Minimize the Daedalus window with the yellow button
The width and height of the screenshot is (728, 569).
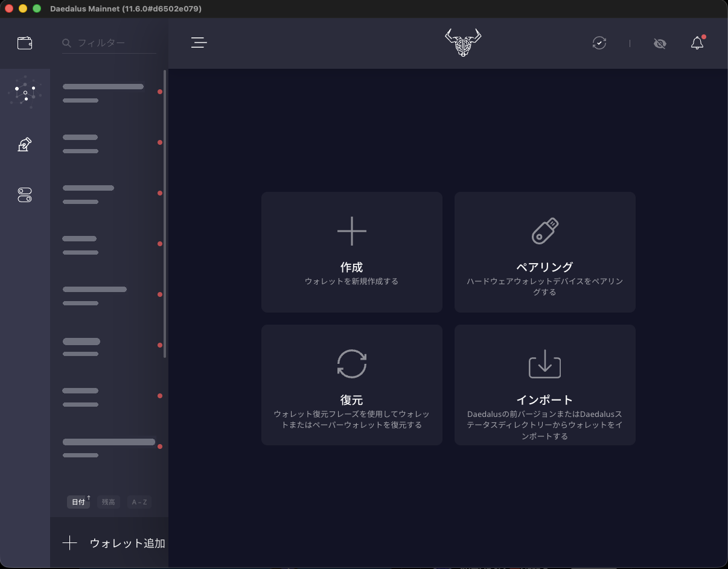tap(23, 8)
